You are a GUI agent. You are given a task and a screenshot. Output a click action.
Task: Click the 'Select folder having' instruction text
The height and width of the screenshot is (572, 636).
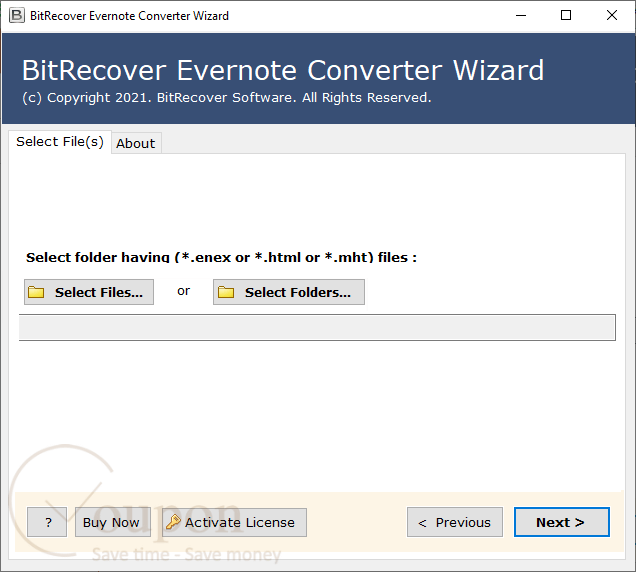pos(221,257)
